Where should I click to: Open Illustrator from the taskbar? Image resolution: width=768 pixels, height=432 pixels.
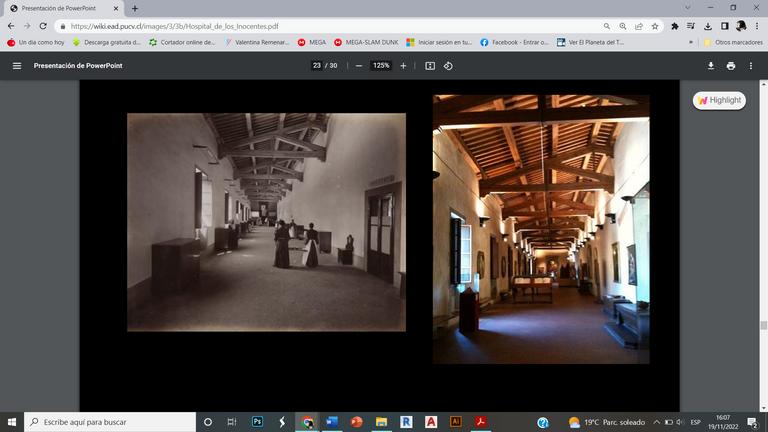coord(456,422)
